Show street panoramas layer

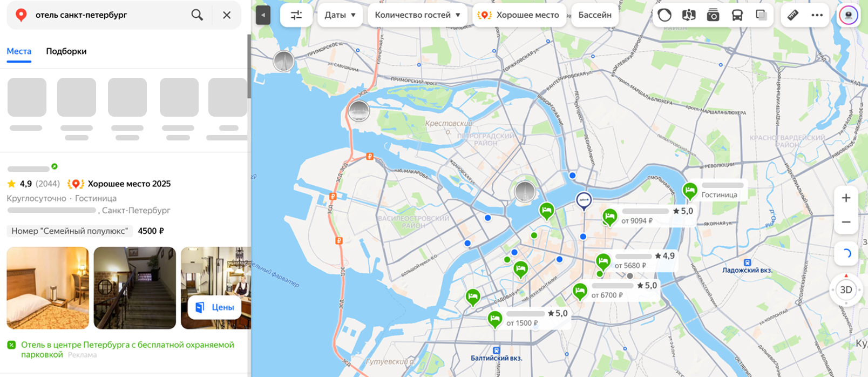click(689, 15)
